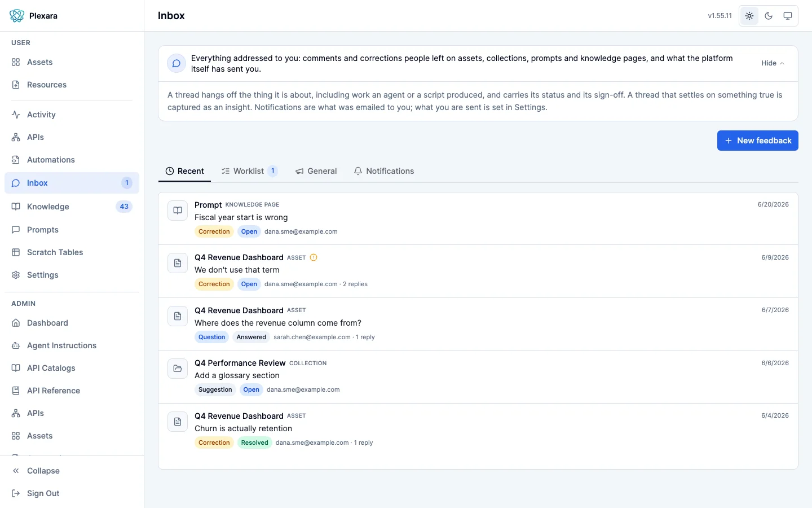Switch to light theme sun icon
812x508 pixels.
pos(749,16)
